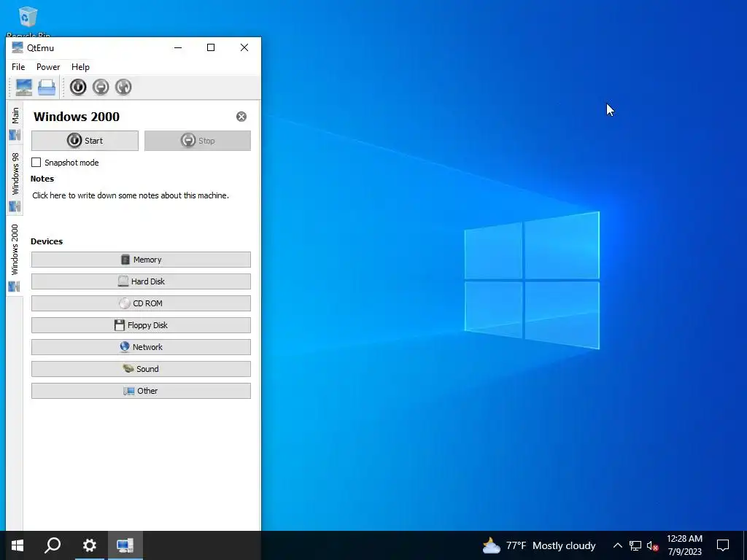Open the Power menu
The image size is (747, 560).
click(48, 66)
